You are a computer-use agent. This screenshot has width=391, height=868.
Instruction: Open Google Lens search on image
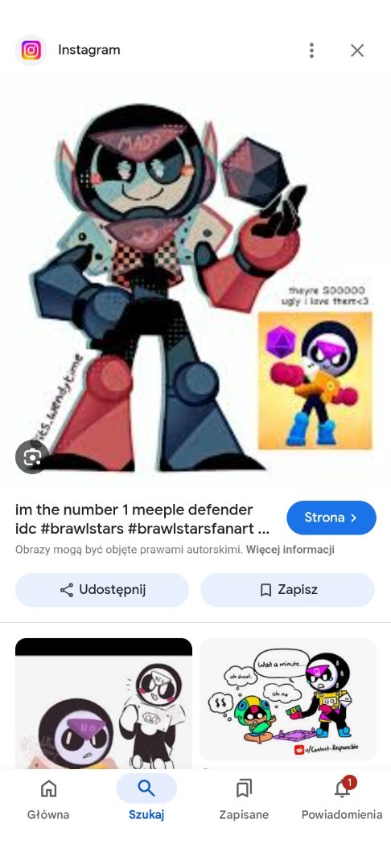tap(32, 457)
